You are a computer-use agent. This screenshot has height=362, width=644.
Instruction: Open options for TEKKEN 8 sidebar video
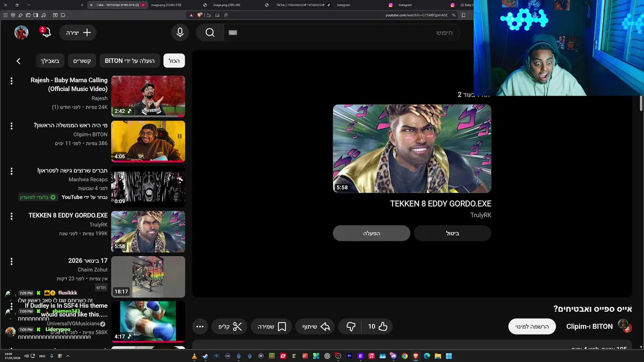(12, 216)
